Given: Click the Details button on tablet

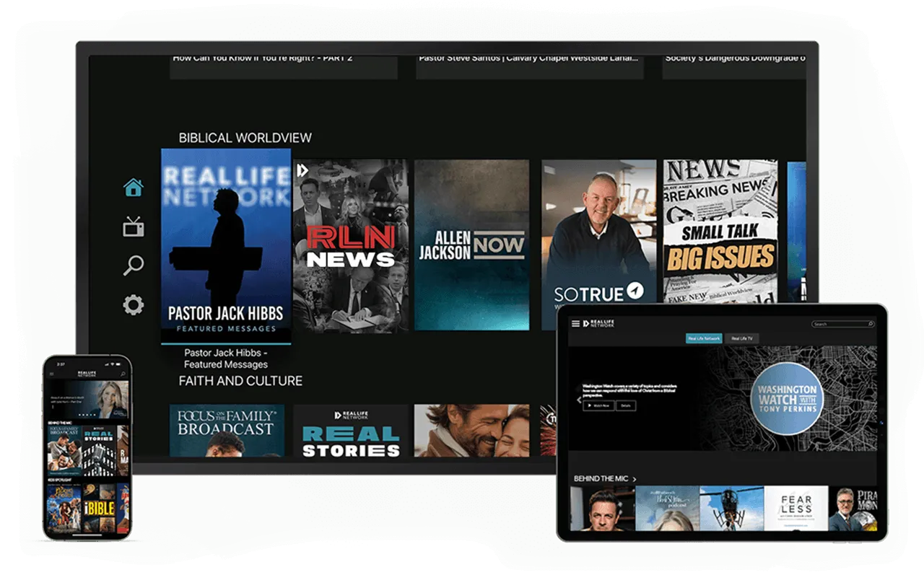Looking at the screenshot, I should 626,405.
